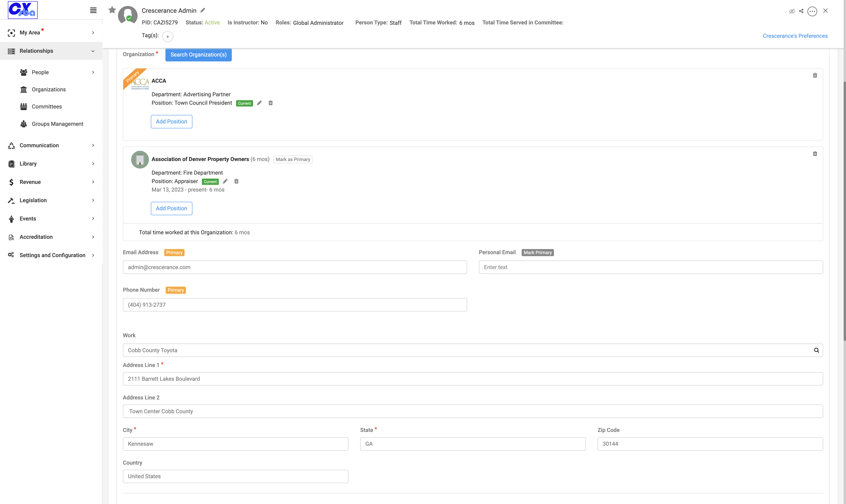Click the City field Kennesaw
The width and height of the screenshot is (846, 504).
point(235,444)
